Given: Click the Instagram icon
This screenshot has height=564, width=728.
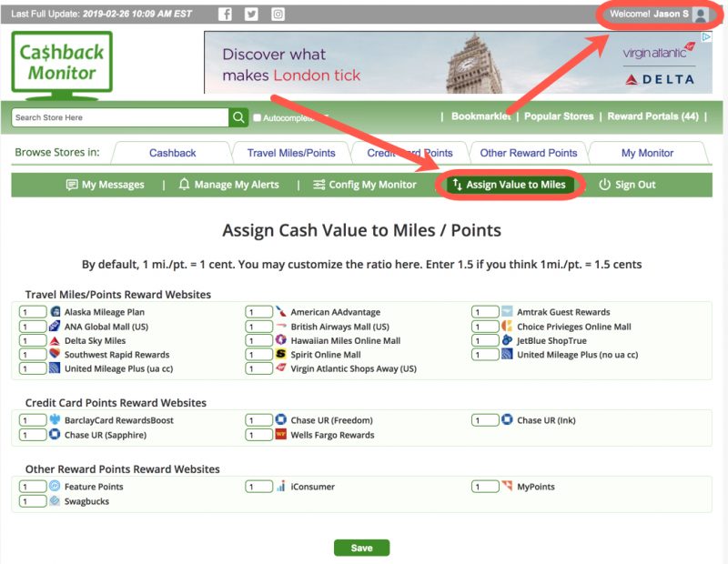Looking at the screenshot, I should (x=278, y=14).
